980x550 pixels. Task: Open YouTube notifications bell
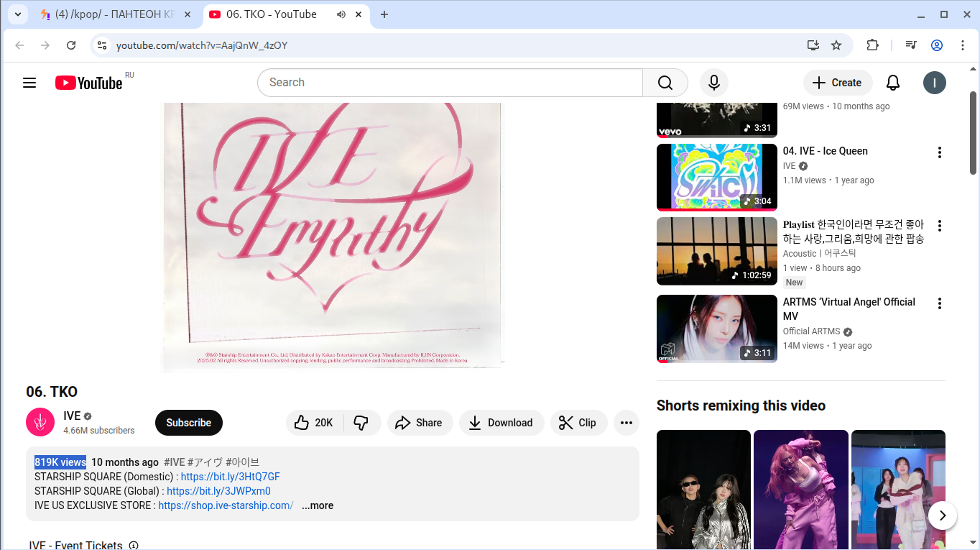(x=893, y=83)
